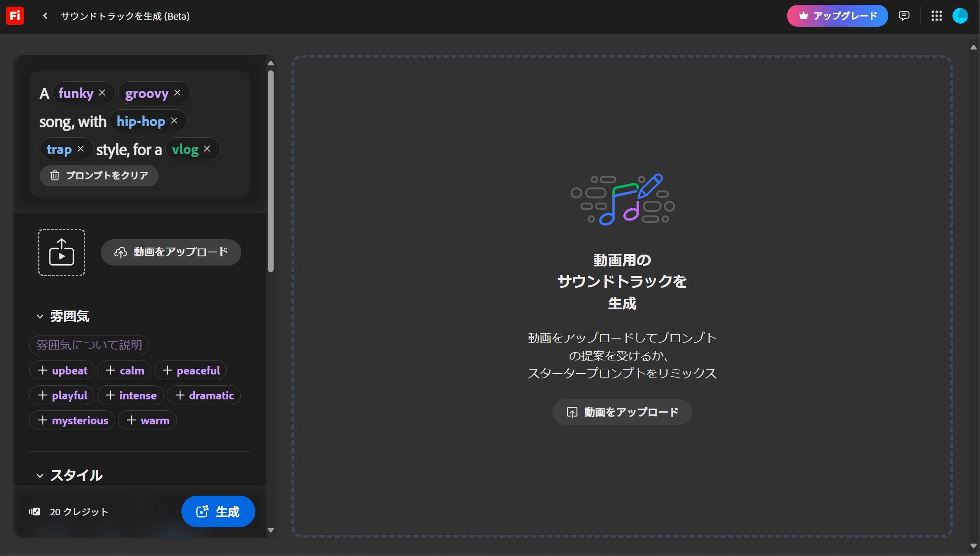The height and width of the screenshot is (556, 980).
Task: Add the dramatic mood tag
Action: pos(204,395)
